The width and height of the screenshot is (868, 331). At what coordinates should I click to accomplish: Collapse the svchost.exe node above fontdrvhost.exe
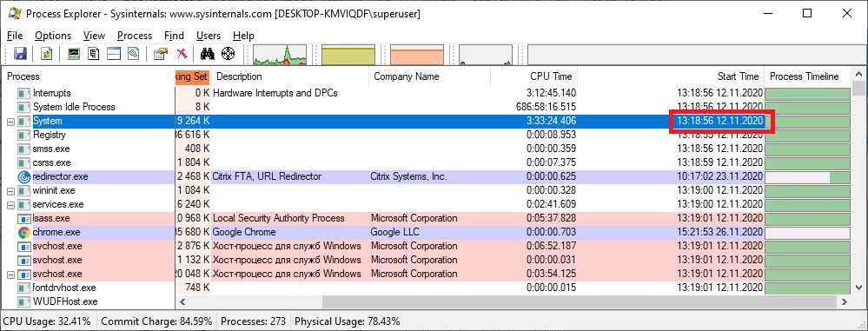[x=10, y=274]
